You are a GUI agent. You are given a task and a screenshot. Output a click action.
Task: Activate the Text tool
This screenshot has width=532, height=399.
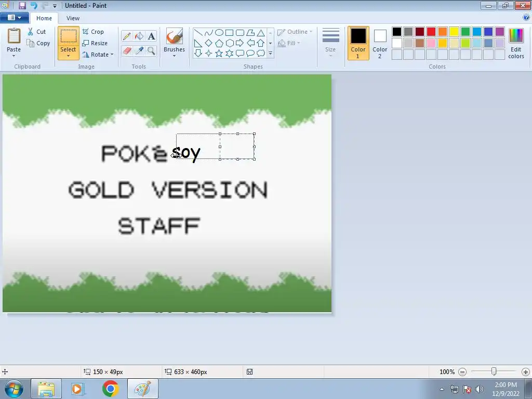151,36
